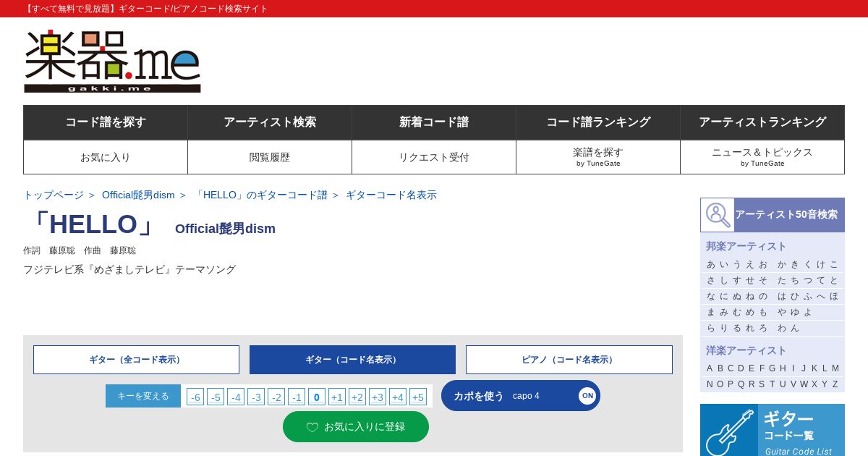The image size is (868, 456).
Task: Click Official髭男dism artist name beside title
Action: click(x=225, y=229)
